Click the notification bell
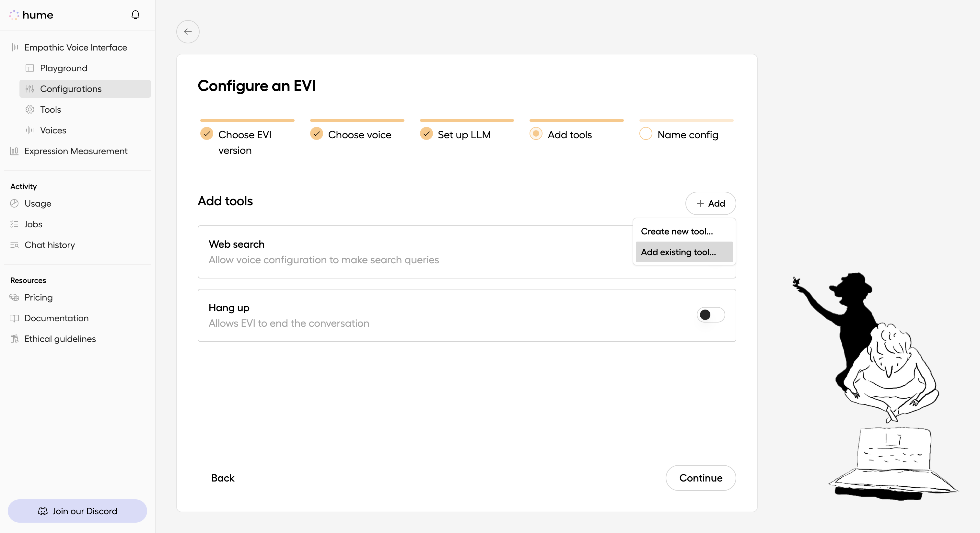This screenshot has height=533, width=980. point(135,15)
